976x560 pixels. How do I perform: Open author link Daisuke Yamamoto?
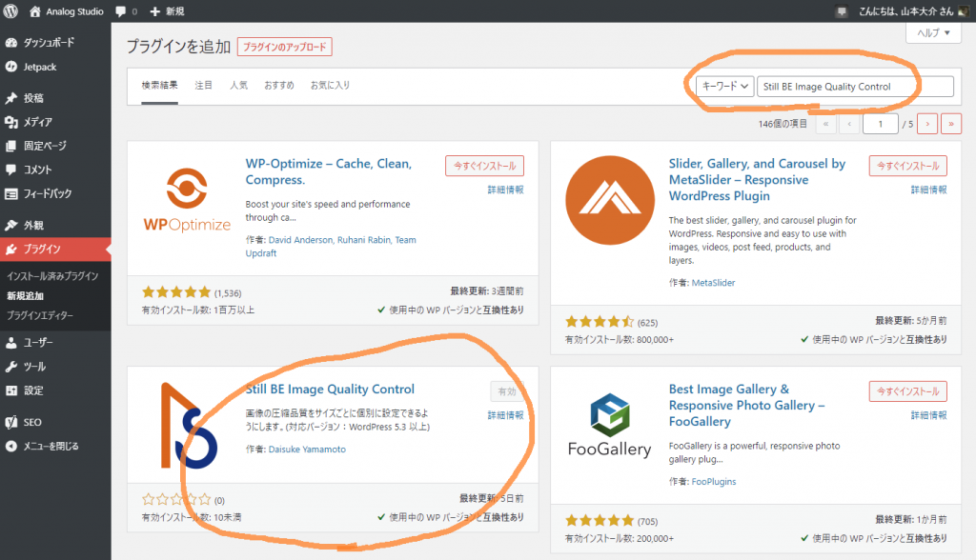(x=307, y=450)
